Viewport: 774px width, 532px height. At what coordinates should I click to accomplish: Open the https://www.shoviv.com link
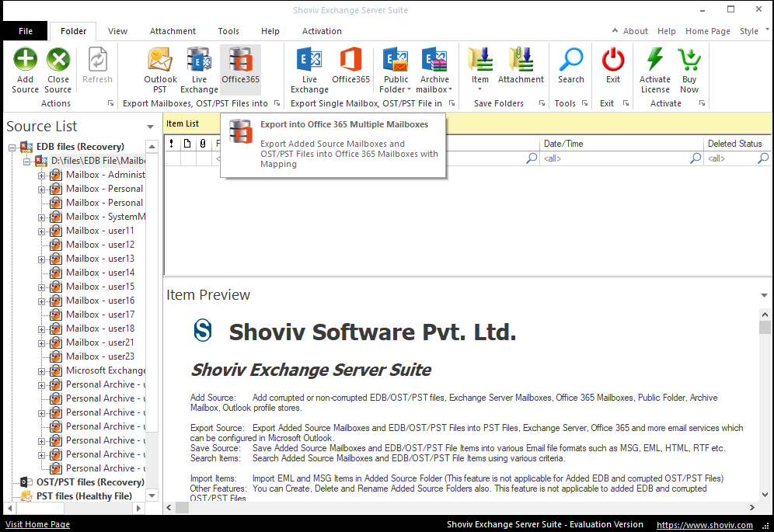(x=704, y=524)
